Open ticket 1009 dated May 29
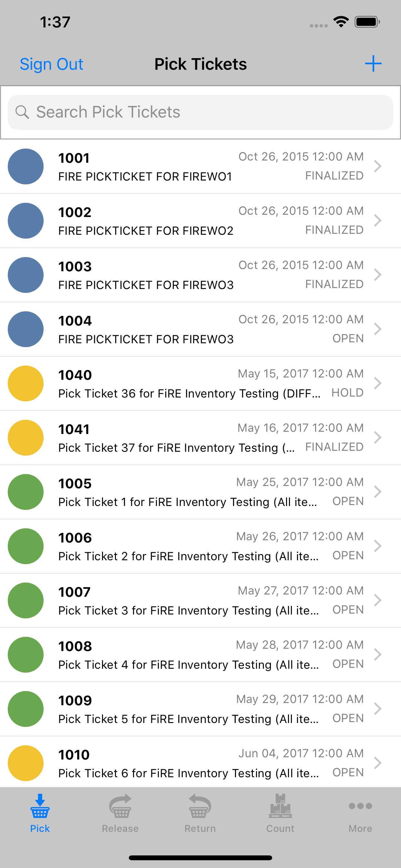The width and height of the screenshot is (401, 868). pos(200,709)
